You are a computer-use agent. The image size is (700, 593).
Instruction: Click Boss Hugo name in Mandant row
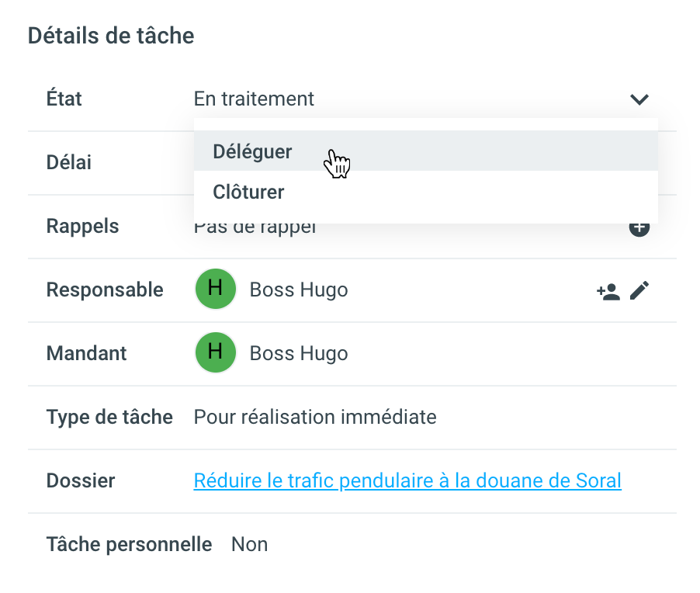(x=299, y=354)
